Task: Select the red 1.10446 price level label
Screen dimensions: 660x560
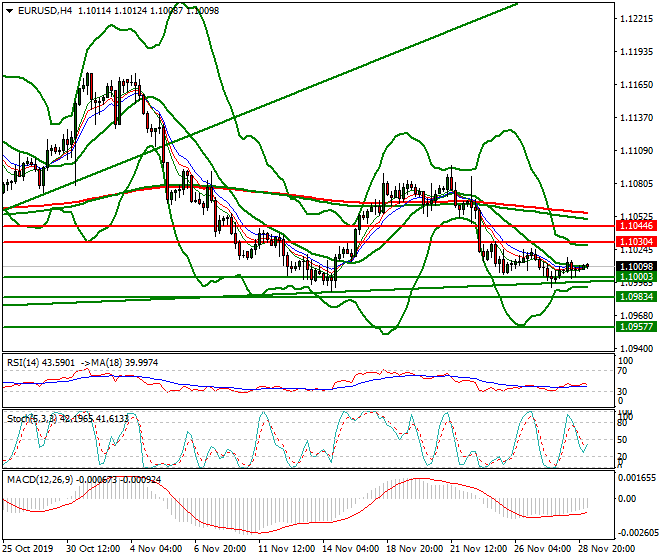Action: pos(636,226)
